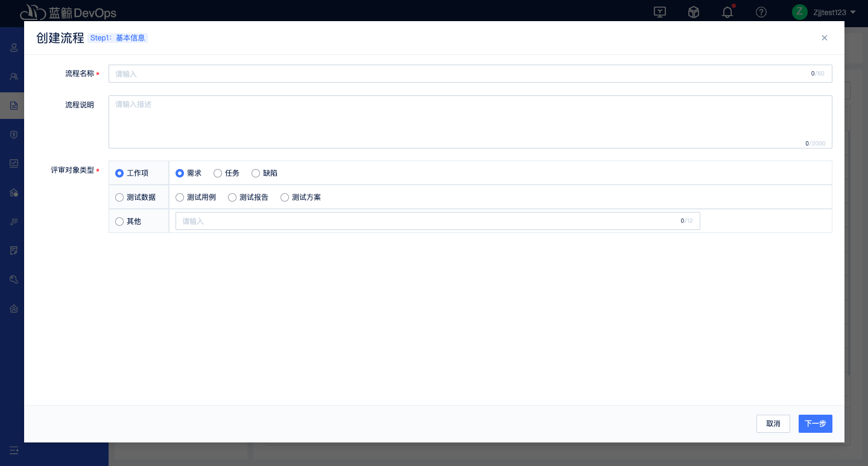Select the 其他 radio option
This screenshot has width=868, height=466.
(x=119, y=222)
